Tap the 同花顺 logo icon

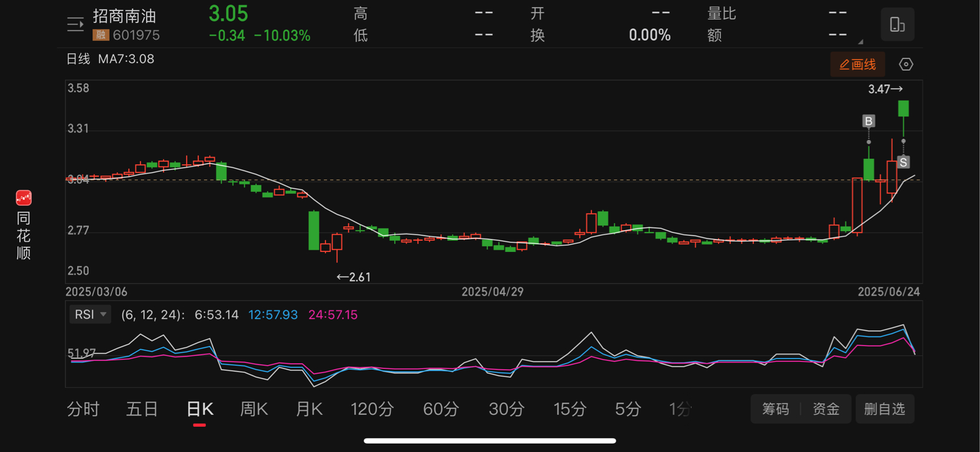coord(24,198)
